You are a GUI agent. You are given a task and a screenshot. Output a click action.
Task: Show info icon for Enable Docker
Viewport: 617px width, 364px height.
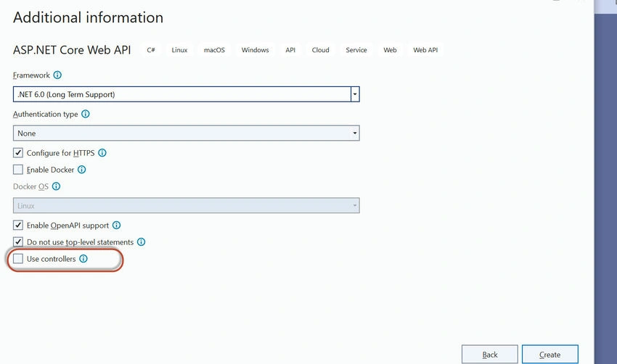(82, 170)
